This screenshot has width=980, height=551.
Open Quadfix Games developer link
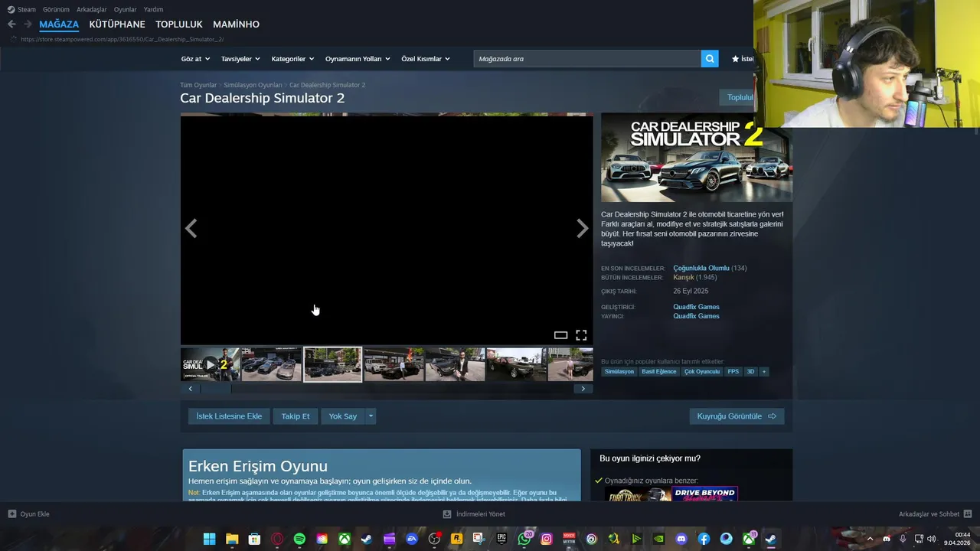click(x=696, y=307)
